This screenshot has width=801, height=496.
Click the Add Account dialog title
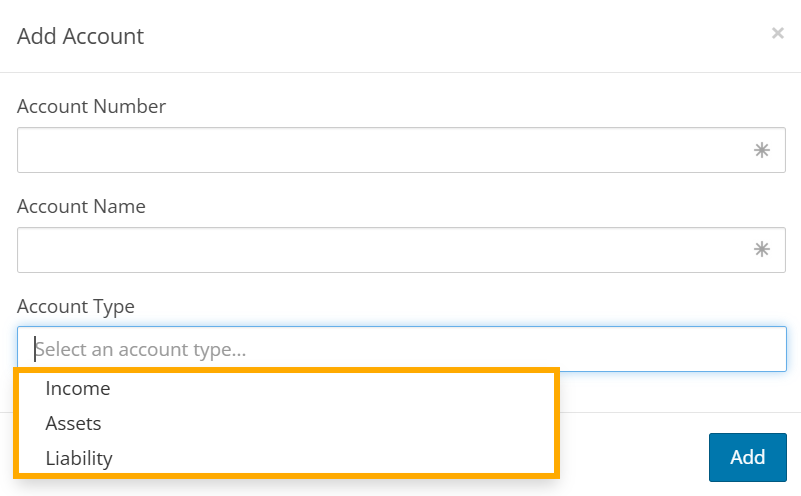pyautogui.click(x=80, y=36)
